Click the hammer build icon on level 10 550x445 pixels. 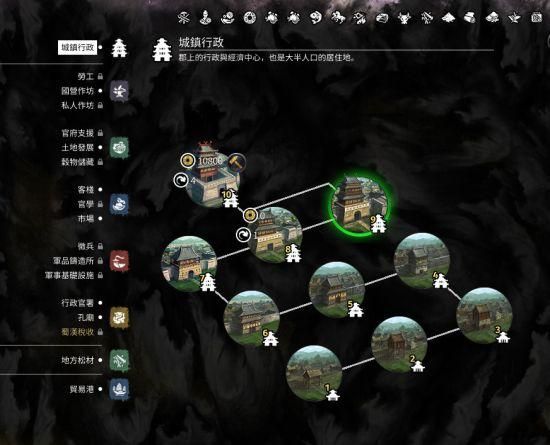[x=236, y=162]
